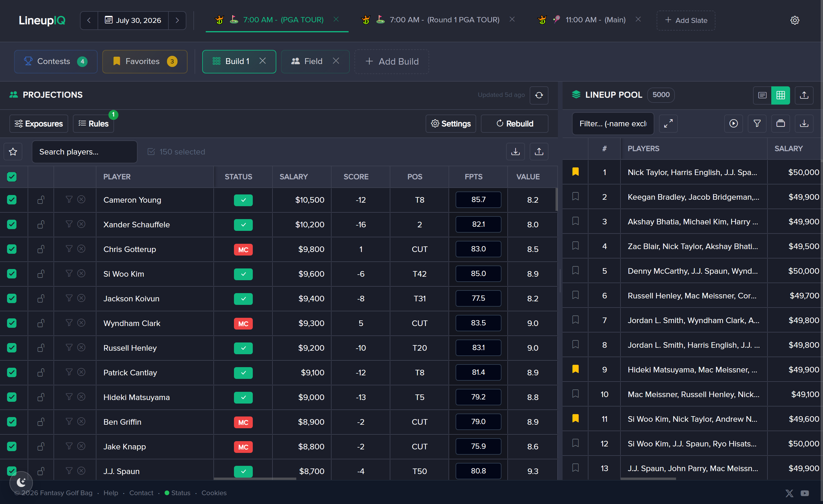Viewport: 823px width, 504px height.
Task: Uncheck Ben Griffin
Action: click(x=12, y=422)
